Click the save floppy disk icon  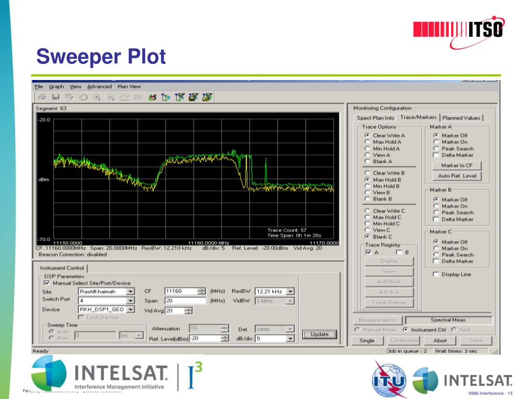point(56,97)
